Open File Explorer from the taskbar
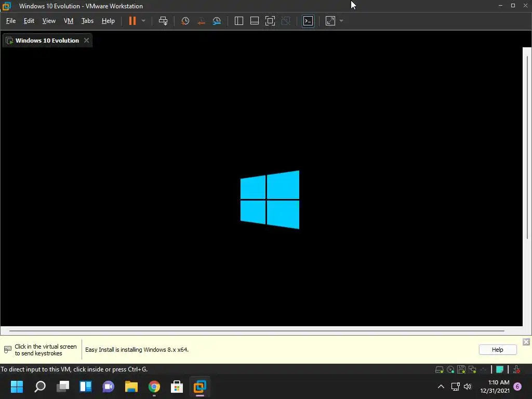532x399 pixels. 131,387
